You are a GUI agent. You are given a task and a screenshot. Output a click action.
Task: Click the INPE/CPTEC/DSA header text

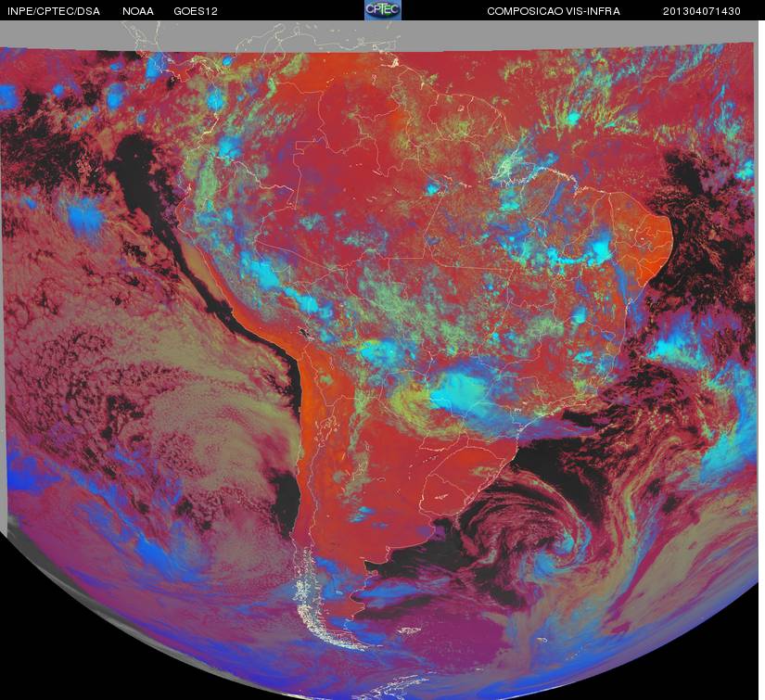[54, 11]
